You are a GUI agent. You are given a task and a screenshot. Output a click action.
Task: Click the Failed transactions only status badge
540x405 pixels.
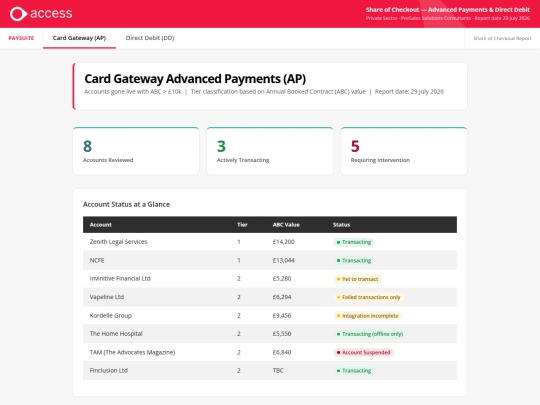[368, 297]
